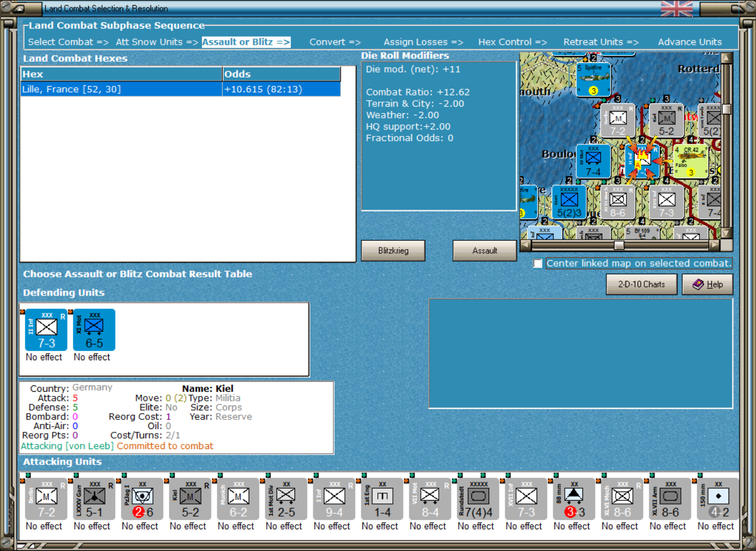The width and height of the screenshot is (756, 551).
Task: Click 'Combat Ratio: +12.62' modifier line
Action: (x=418, y=92)
